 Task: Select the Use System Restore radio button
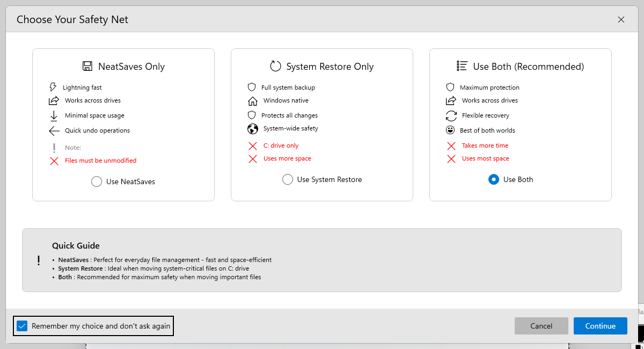[x=288, y=179]
